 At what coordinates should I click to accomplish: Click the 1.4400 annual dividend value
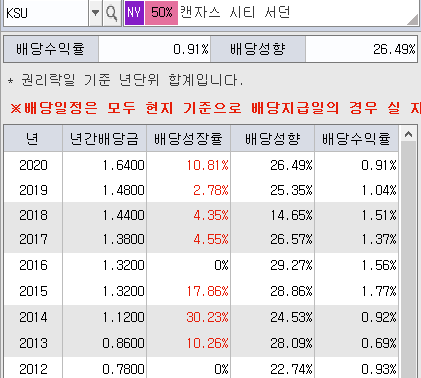tap(123, 215)
